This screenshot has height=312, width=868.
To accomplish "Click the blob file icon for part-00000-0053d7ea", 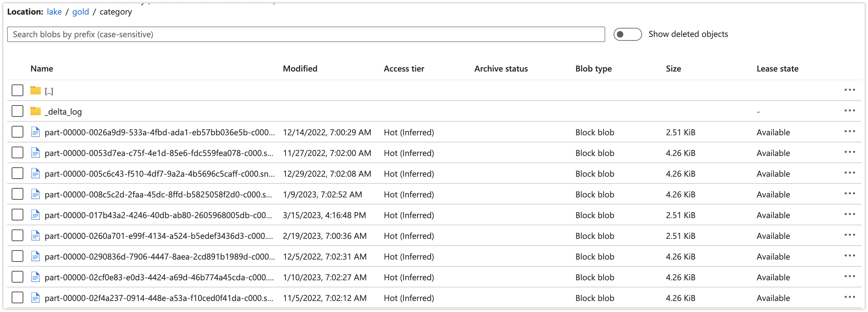I will click(x=35, y=153).
